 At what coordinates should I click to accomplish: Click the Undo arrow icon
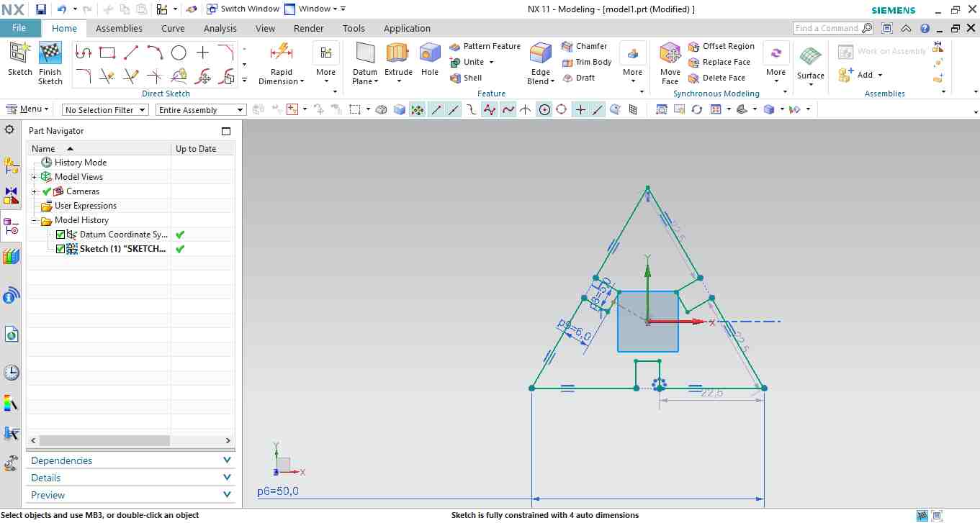(x=62, y=9)
